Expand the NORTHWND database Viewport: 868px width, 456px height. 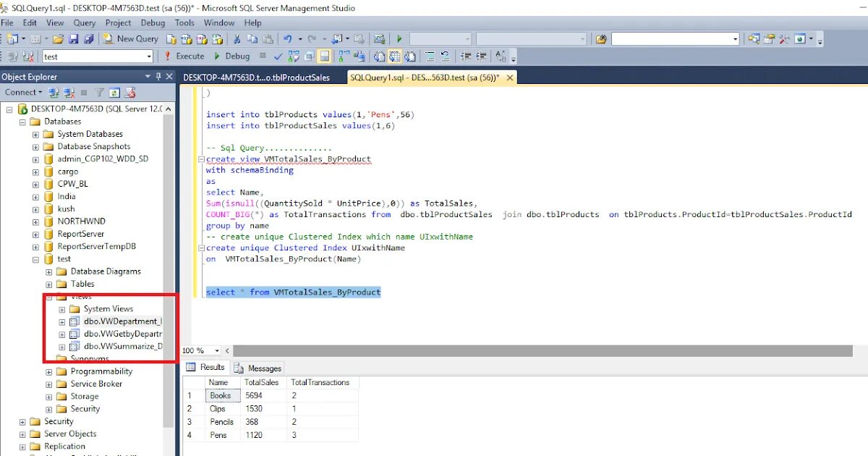point(35,221)
